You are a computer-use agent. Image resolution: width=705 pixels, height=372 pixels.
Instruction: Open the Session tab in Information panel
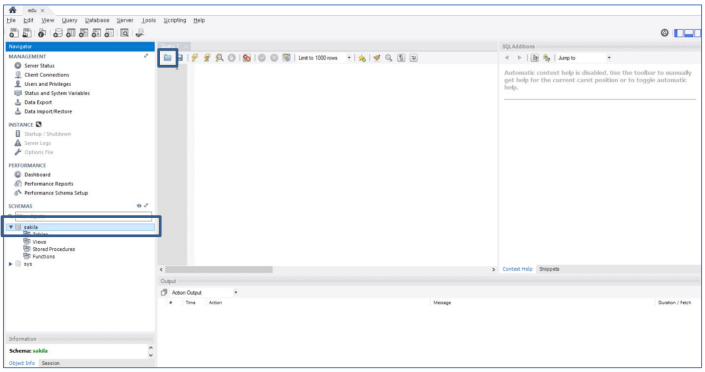pyautogui.click(x=50, y=363)
